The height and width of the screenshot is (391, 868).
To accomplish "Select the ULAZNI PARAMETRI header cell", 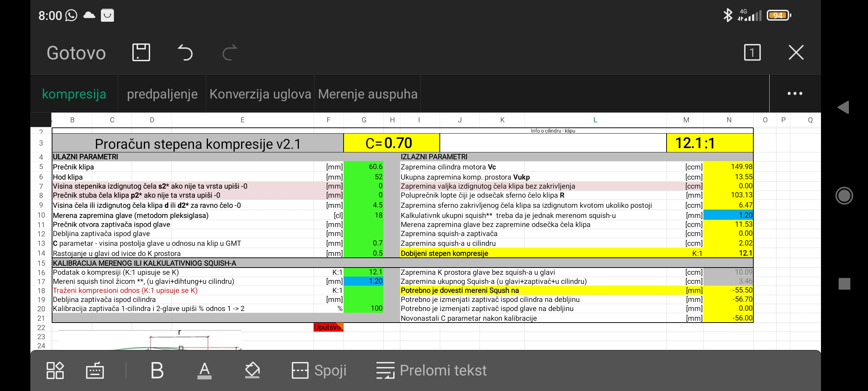I will click(x=85, y=157).
